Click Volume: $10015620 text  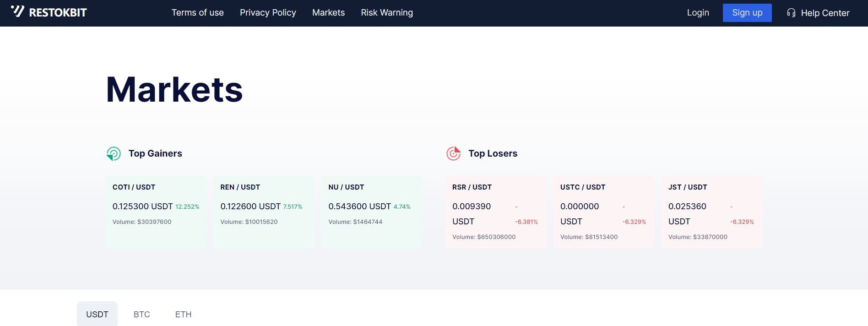tap(249, 222)
